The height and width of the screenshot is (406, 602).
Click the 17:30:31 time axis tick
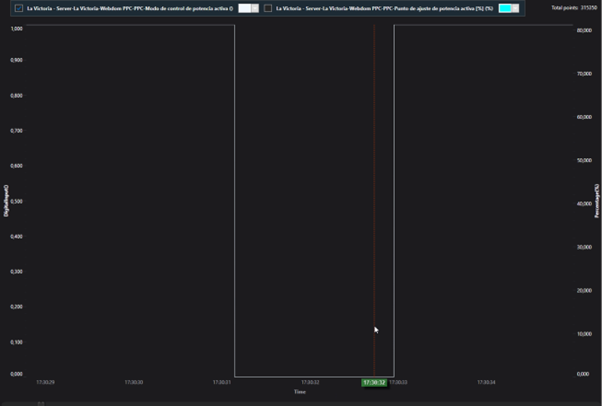222,382
